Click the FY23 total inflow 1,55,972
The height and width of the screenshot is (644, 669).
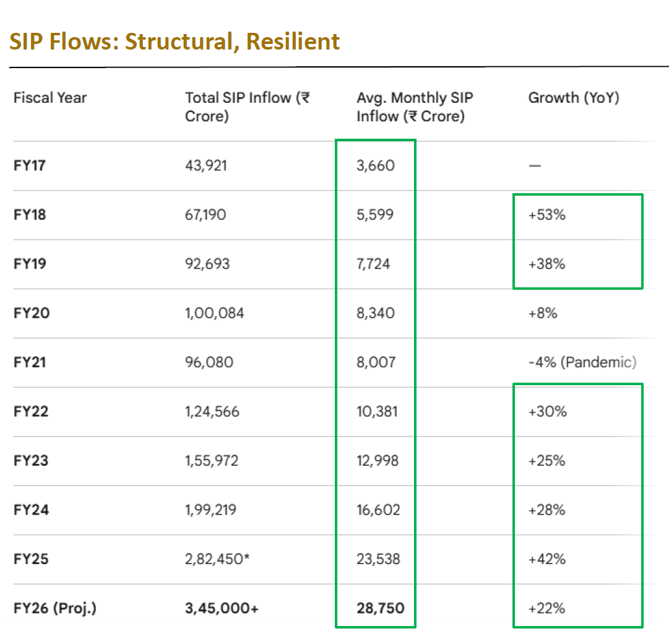[212, 461]
